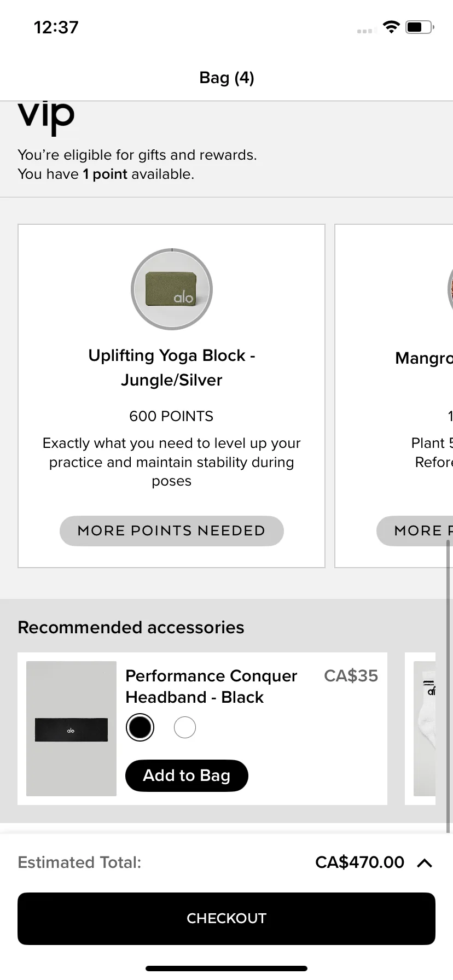453x980 pixels.
Task: Open the Performance Conquer Headband product image
Action: pos(72,728)
